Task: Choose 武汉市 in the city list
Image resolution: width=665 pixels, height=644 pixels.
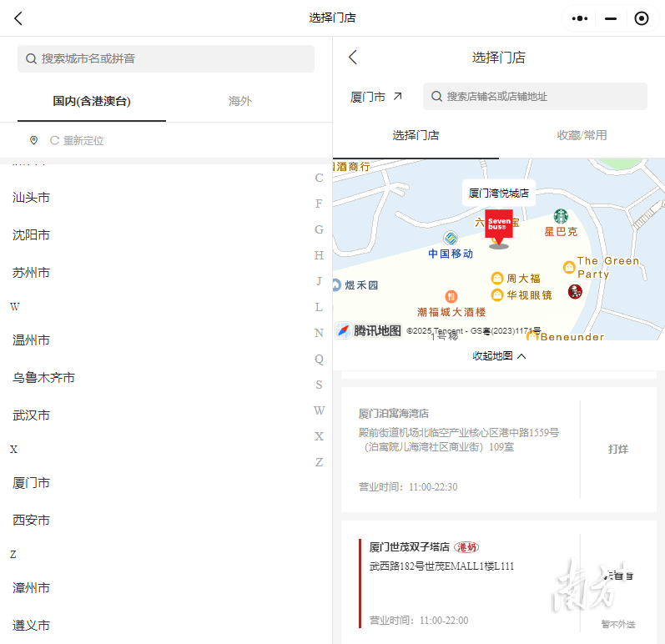Action: pos(32,415)
